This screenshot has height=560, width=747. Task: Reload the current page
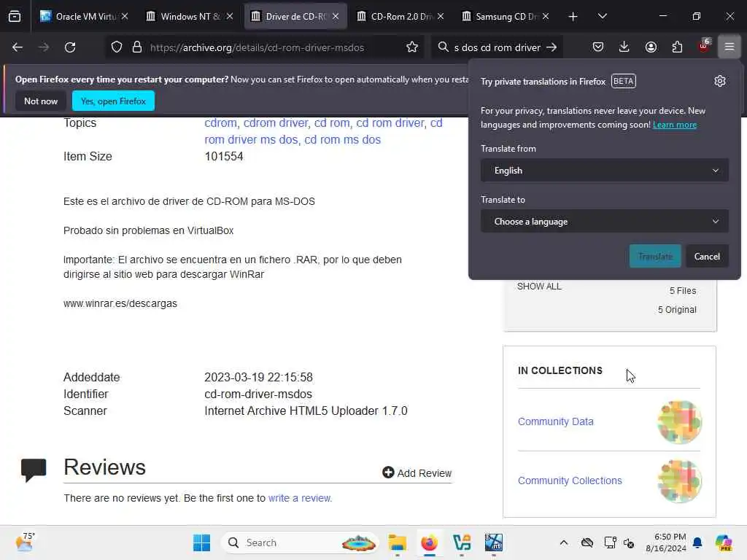70,47
